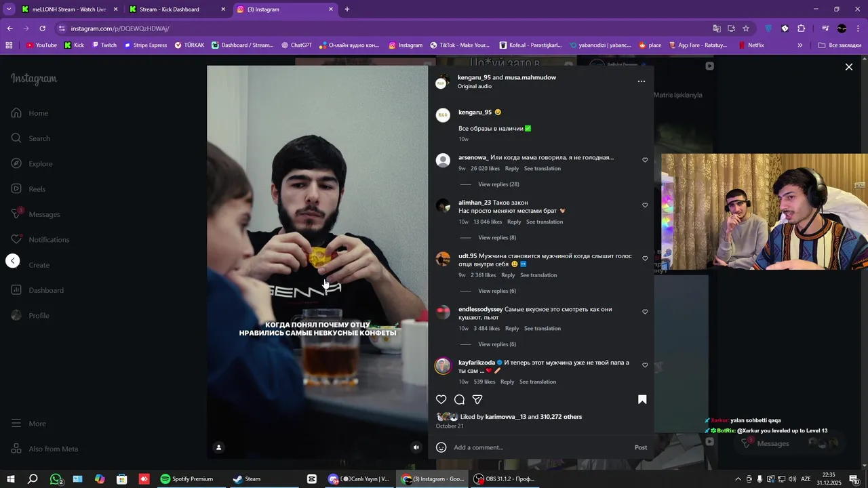Expand the hidden bookmarks chevron
Viewport: 868px width, 488px height.
pos(800,45)
